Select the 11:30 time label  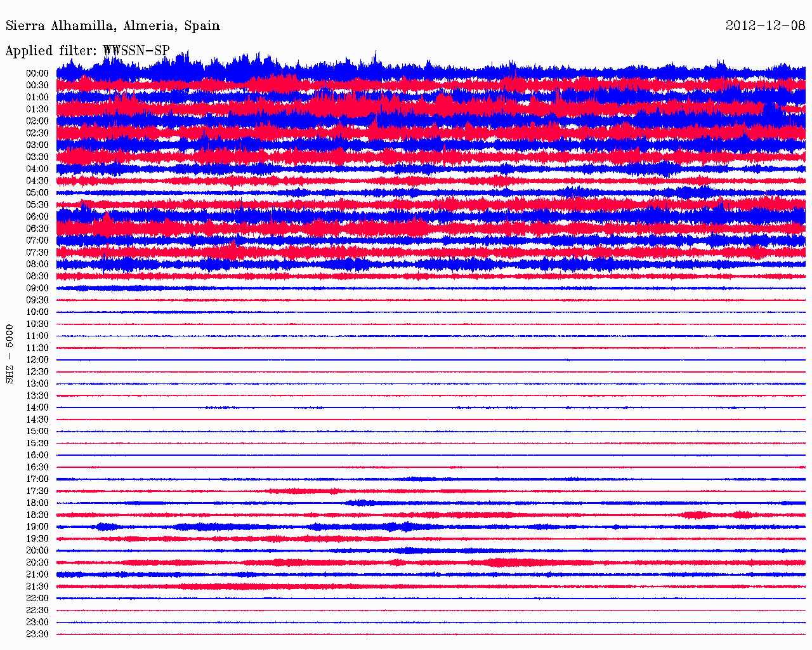[37, 348]
